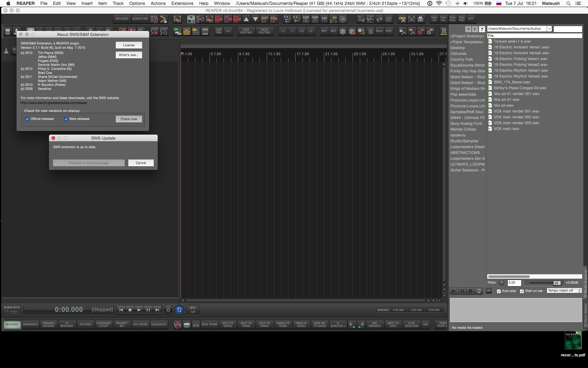
Task: Click the Wi-Fi icon in menu bar
Action: 439,3
